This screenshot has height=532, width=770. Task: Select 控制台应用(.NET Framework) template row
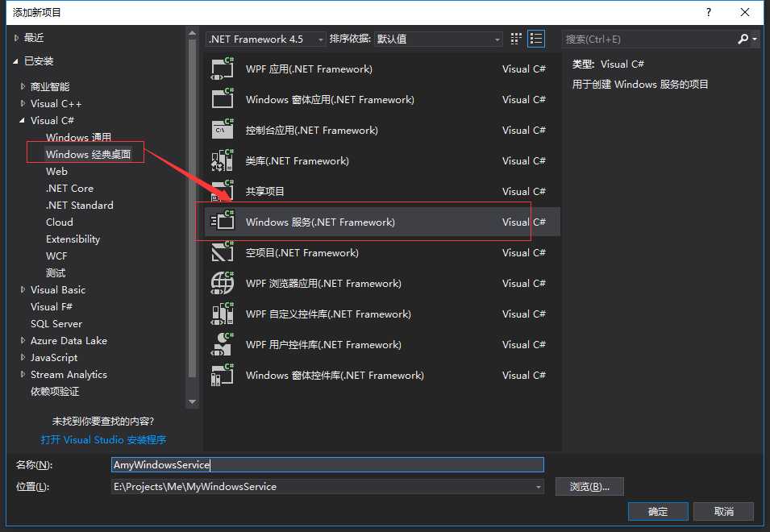coord(381,130)
